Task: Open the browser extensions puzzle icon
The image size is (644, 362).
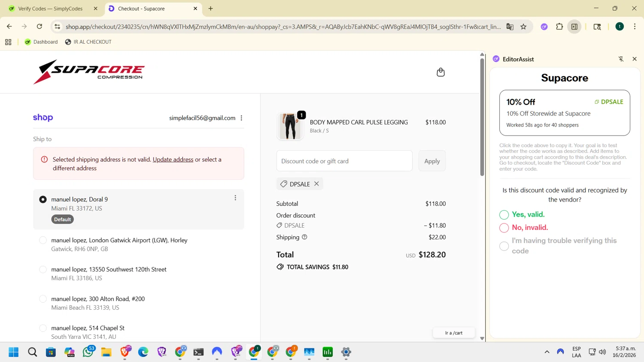Action: [x=559, y=27]
